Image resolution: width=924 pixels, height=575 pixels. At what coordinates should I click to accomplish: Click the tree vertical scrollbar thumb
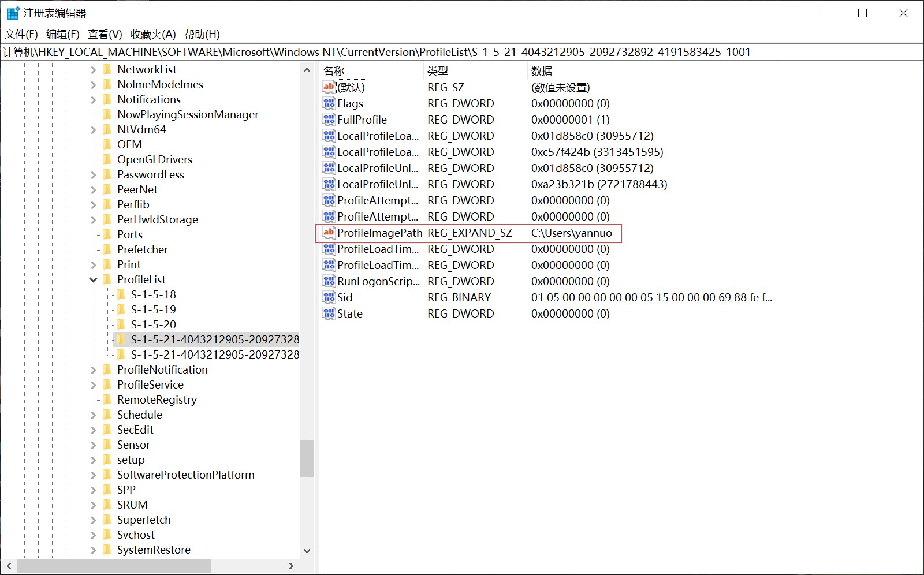(x=307, y=459)
